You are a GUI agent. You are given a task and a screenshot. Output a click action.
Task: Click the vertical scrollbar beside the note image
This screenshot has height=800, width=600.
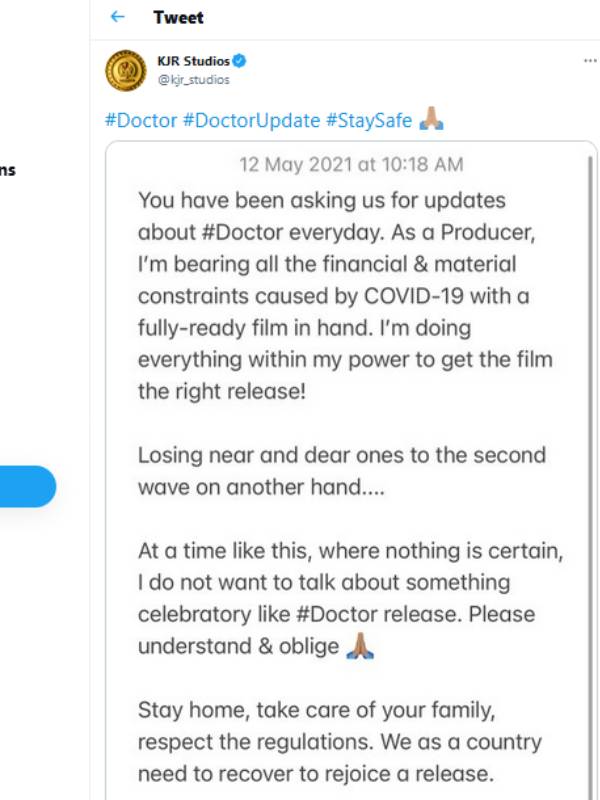click(591, 474)
